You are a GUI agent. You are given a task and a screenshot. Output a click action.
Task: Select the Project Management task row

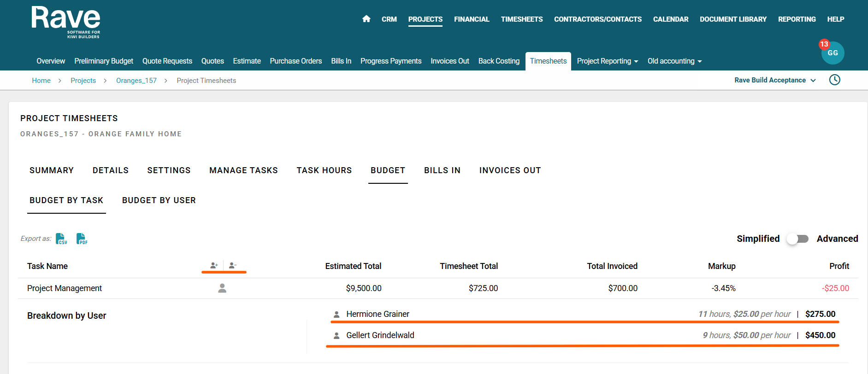tap(65, 288)
